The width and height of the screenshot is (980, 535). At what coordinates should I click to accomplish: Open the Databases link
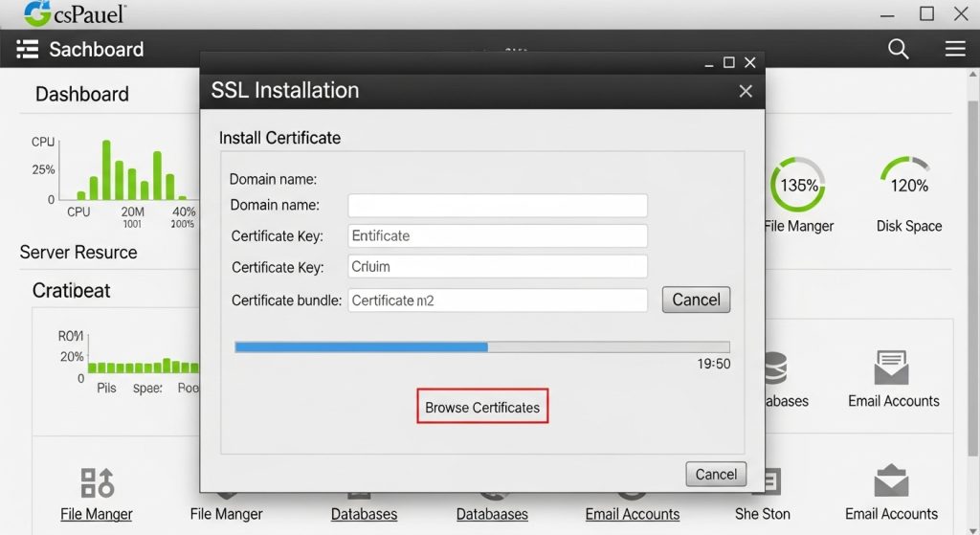(x=364, y=514)
